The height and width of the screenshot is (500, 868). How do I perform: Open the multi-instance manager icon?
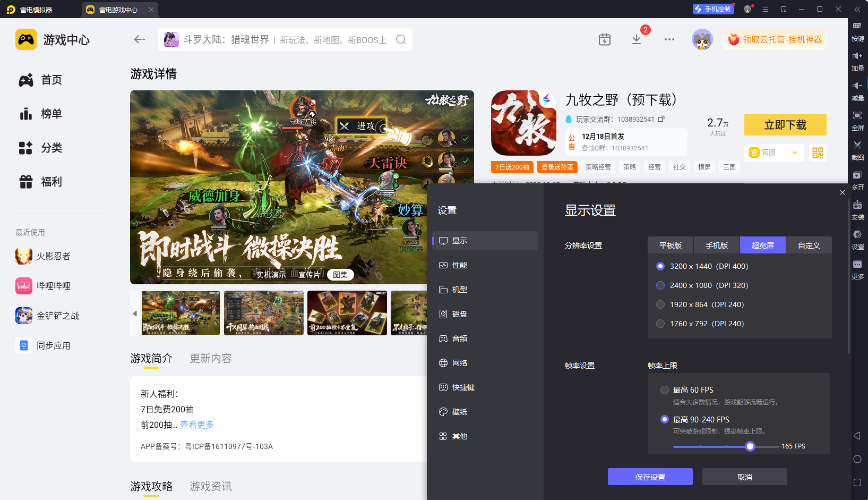click(x=857, y=179)
